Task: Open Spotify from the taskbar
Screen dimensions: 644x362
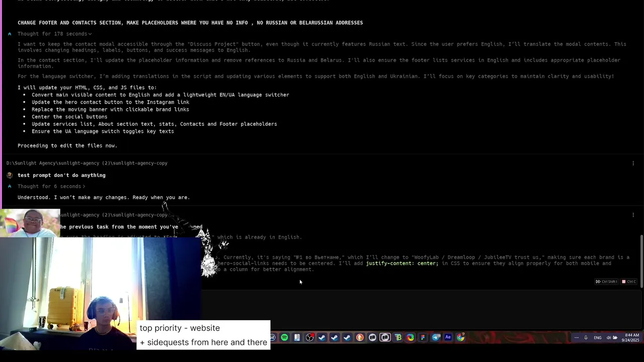Action: pos(284,337)
